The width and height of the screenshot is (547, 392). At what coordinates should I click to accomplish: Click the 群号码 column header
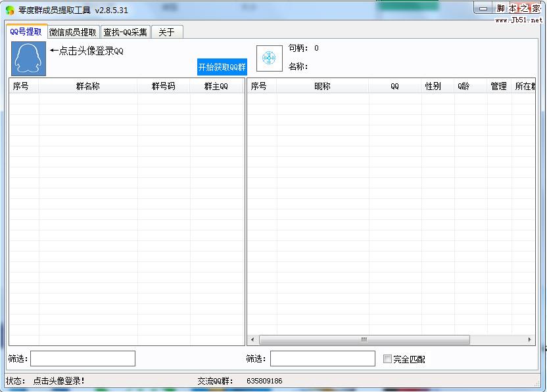point(164,86)
